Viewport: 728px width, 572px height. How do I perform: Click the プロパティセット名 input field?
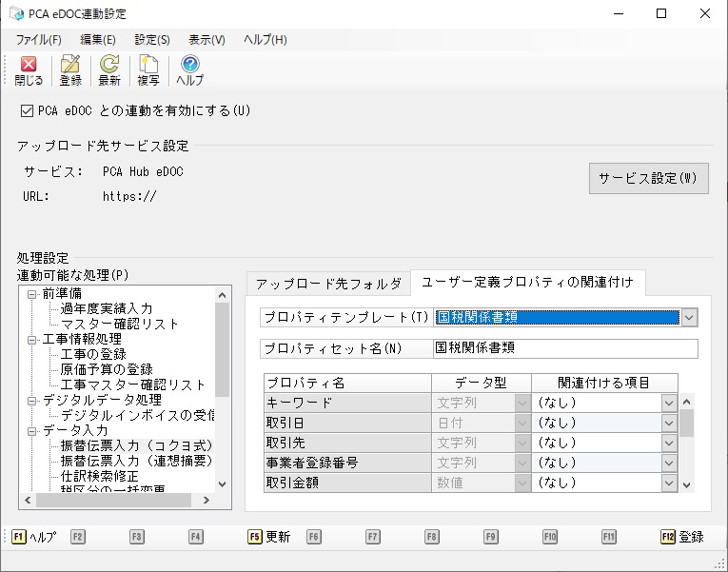point(565,348)
